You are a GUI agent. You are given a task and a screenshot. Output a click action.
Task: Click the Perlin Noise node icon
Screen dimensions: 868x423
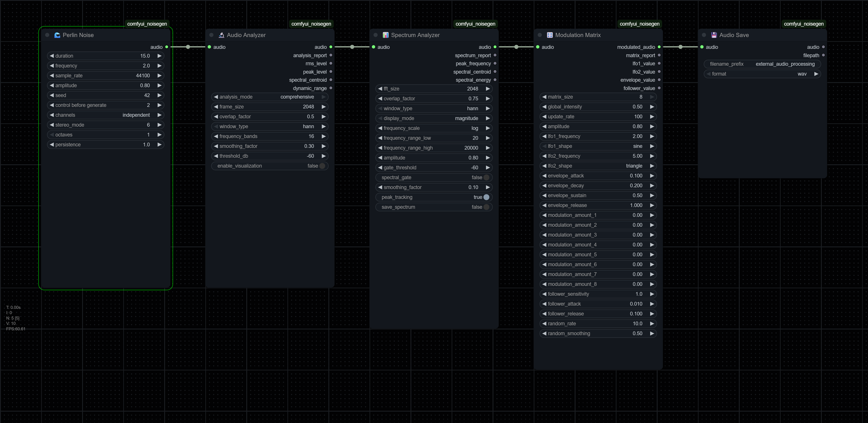click(57, 35)
